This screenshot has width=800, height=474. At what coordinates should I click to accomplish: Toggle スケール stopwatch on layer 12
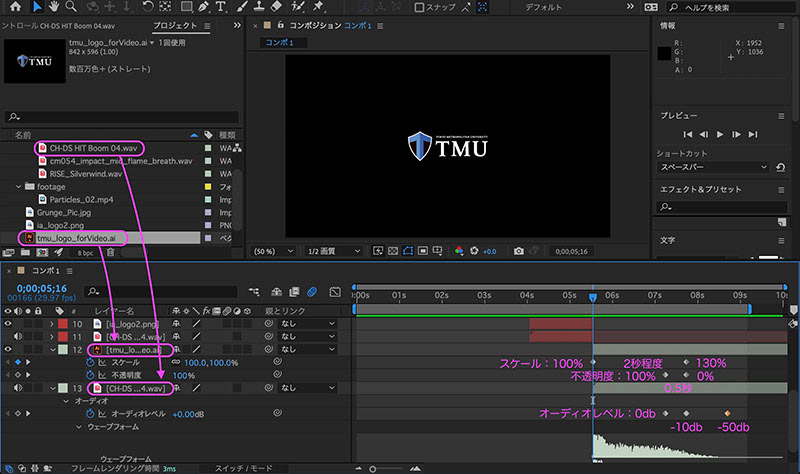pyautogui.click(x=90, y=362)
